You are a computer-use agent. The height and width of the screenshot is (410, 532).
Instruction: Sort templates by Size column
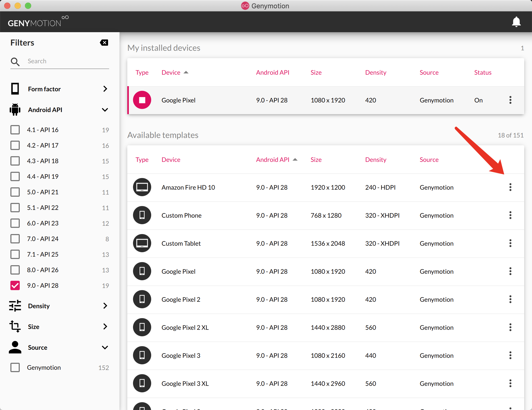click(316, 160)
